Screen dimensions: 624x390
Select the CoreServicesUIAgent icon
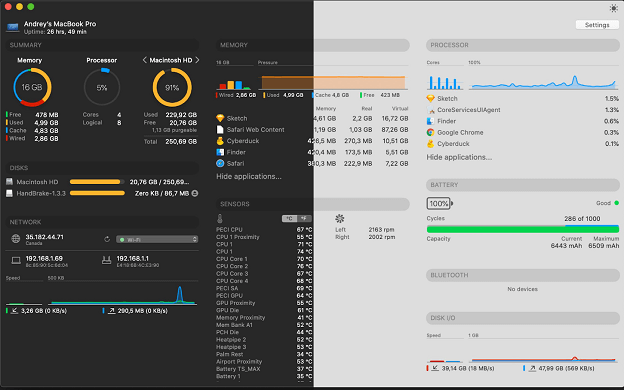[430, 110]
